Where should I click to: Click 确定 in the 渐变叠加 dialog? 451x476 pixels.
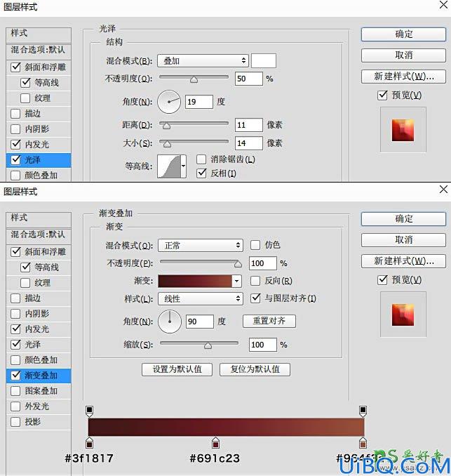tap(403, 219)
